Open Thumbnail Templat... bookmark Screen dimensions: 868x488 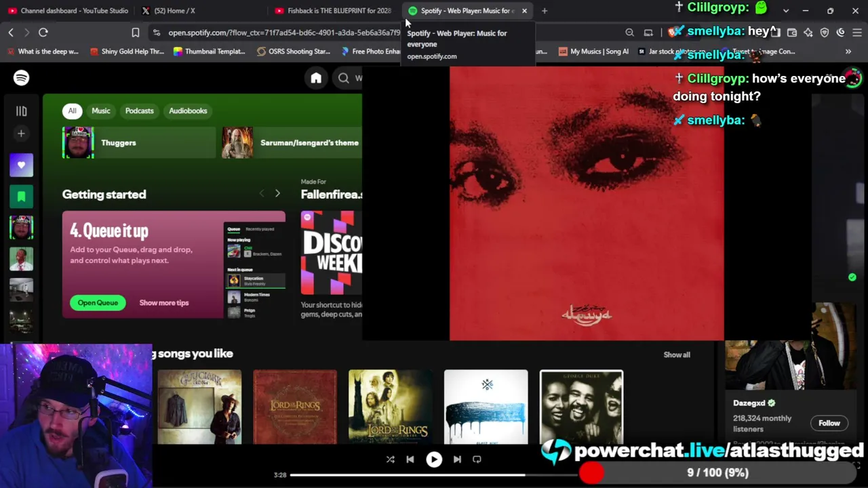[x=210, y=52]
